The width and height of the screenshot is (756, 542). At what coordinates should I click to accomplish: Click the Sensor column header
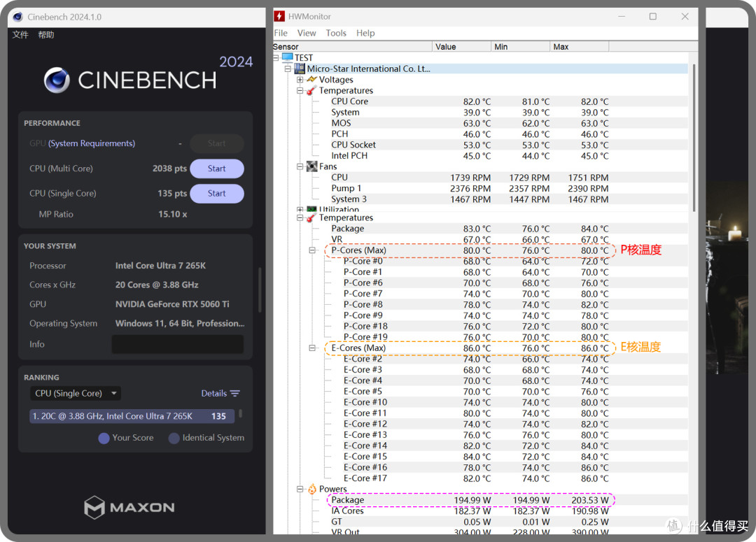click(x=352, y=47)
